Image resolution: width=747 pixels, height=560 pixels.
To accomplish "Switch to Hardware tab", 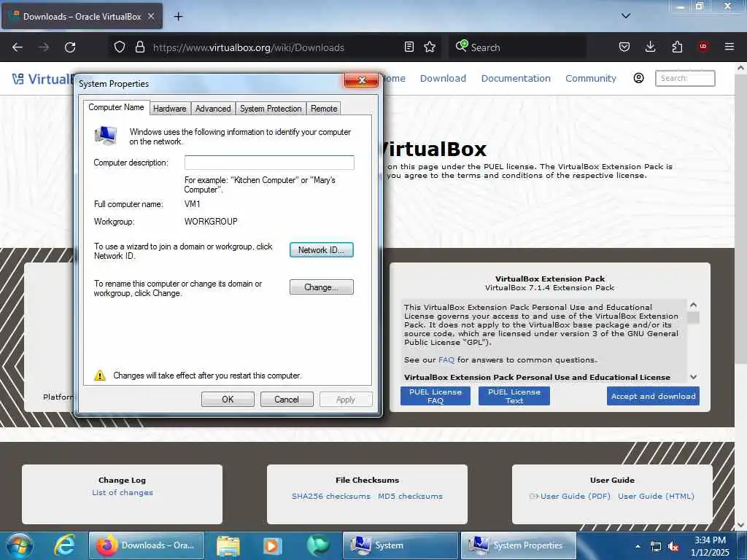I will click(169, 109).
